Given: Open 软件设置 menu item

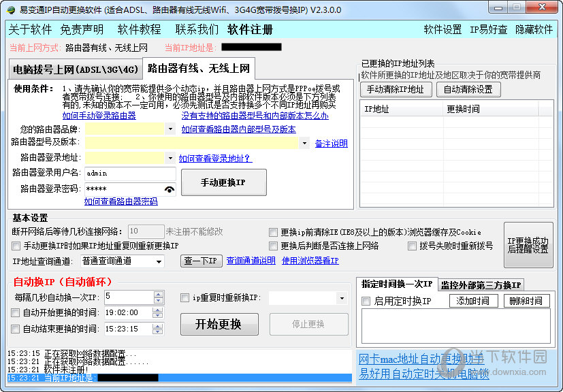Looking at the screenshot, I should click(x=443, y=29).
